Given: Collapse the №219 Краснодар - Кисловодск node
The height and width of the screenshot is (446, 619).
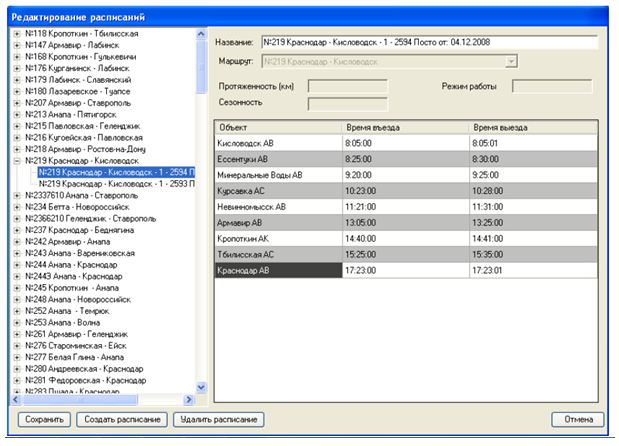Looking at the screenshot, I should click(x=17, y=161).
